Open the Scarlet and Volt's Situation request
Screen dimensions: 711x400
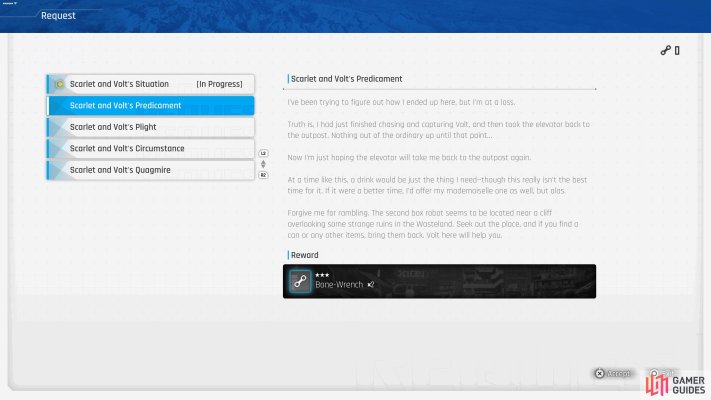151,84
